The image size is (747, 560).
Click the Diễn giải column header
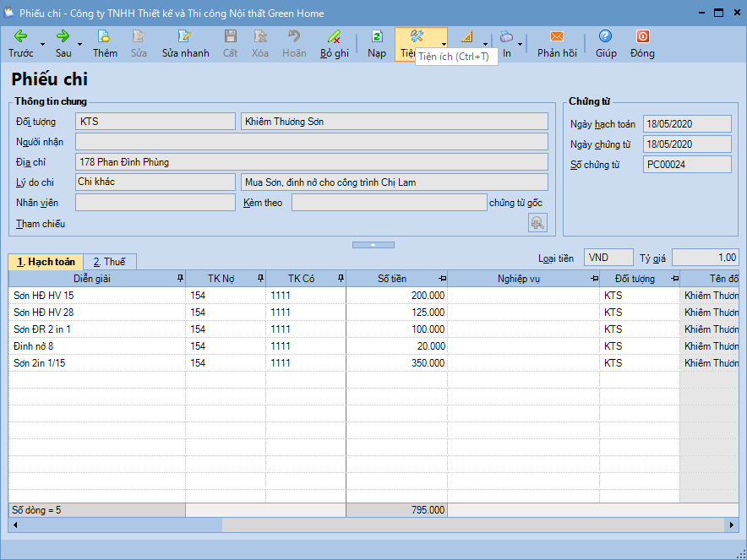92,279
